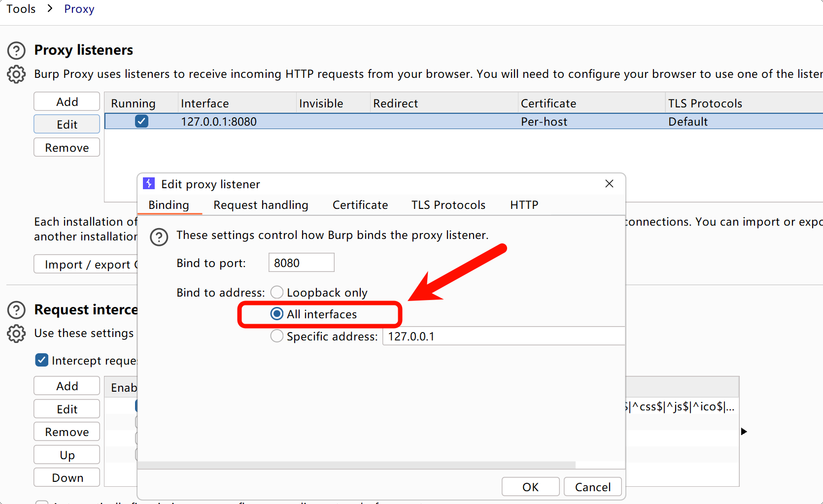Toggle the Intercept requests checkbox
Image resolution: width=823 pixels, height=504 pixels.
click(x=42, y=360)
